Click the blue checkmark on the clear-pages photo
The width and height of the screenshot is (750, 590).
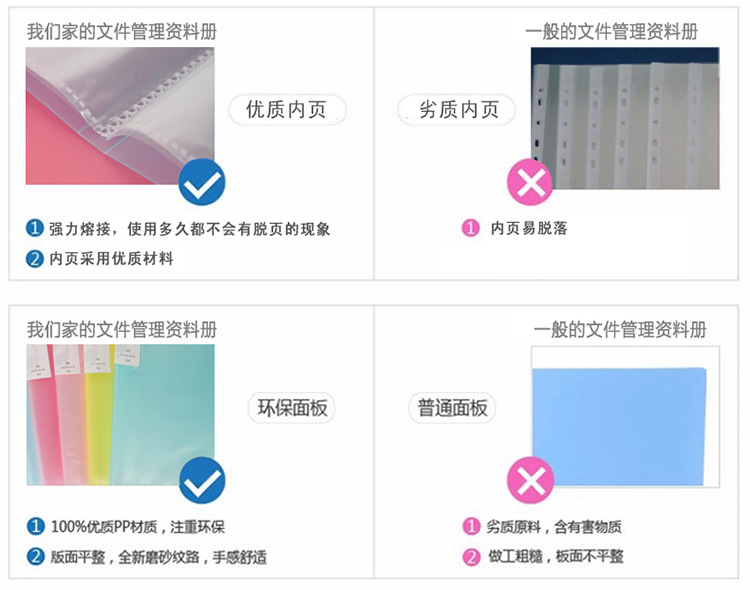[202, 182]
